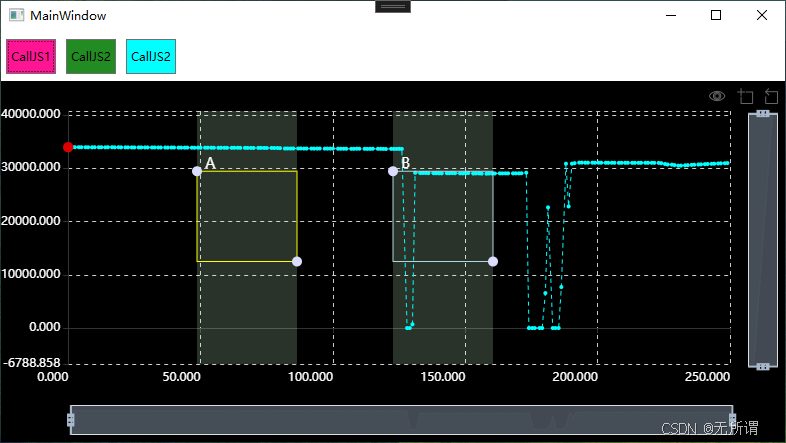The height and width of the screenshot is (443, 786).
Task: Toggle the eye visibility icon in chart toolbox
Action: point(717,96)
